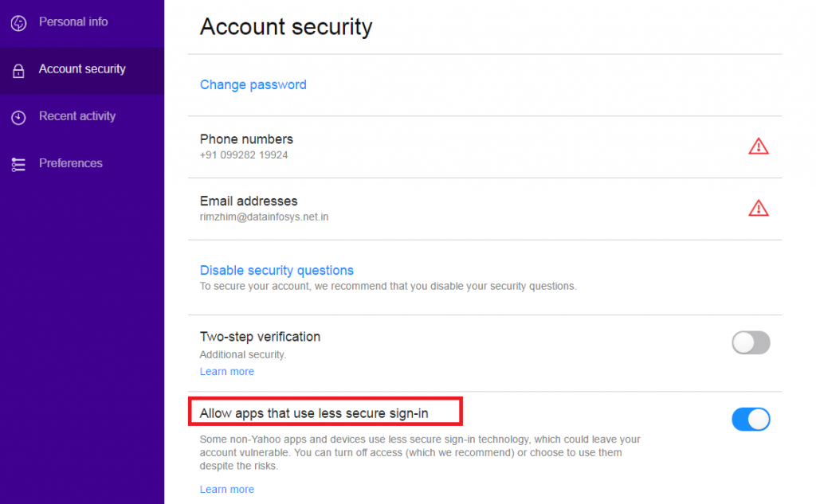
Task: Click the red warning icon for Phone numbers
Action: pyautogui.click(x=758, y=146)
